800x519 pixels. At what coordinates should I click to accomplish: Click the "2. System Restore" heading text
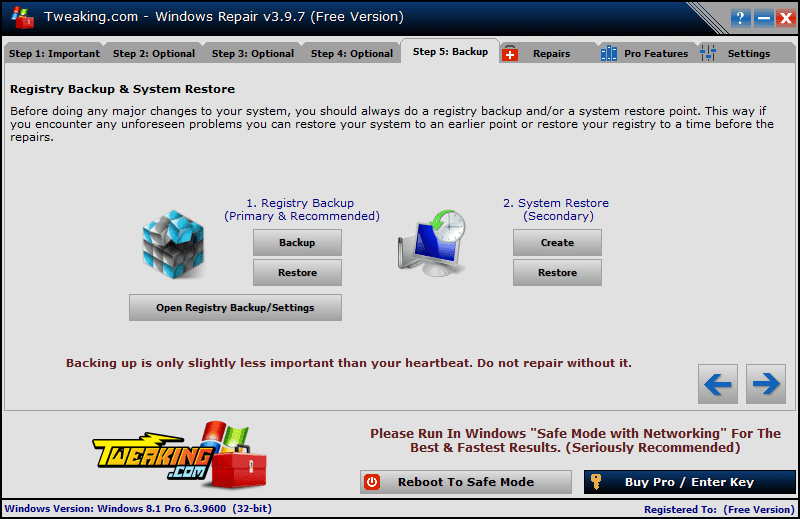(556, 203)
